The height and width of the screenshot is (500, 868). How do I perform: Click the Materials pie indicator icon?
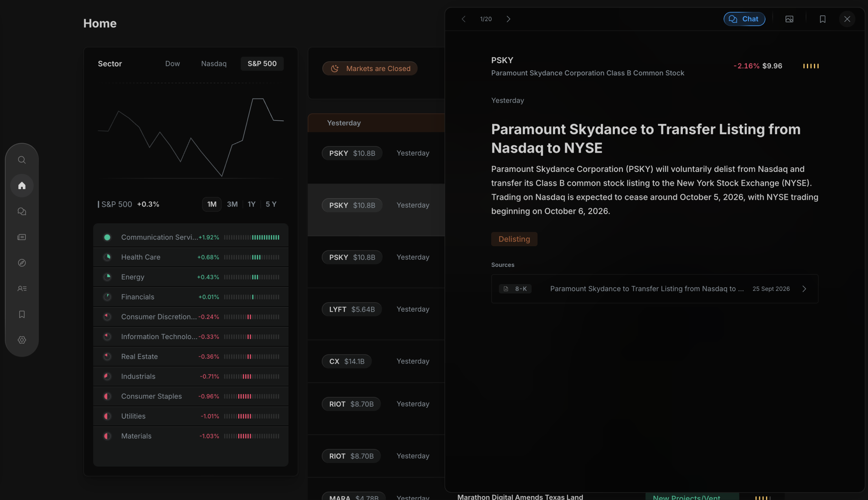(x=107, y=436)
